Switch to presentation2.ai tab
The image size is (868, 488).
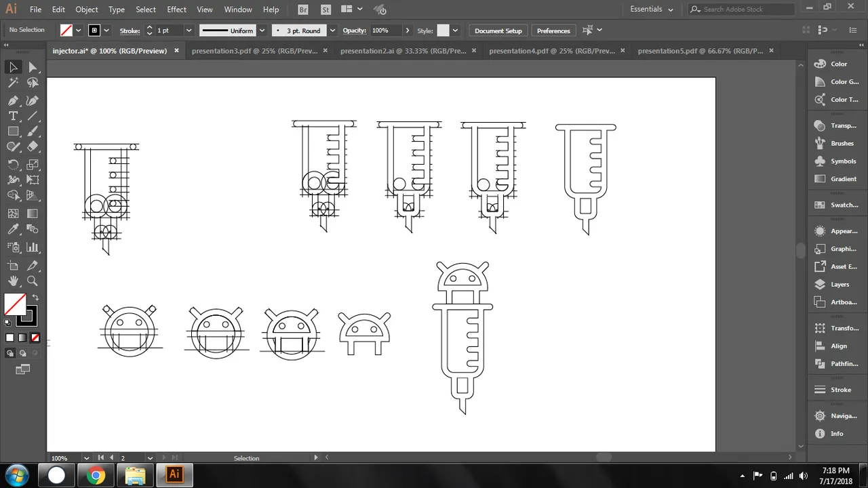(403, 51)
